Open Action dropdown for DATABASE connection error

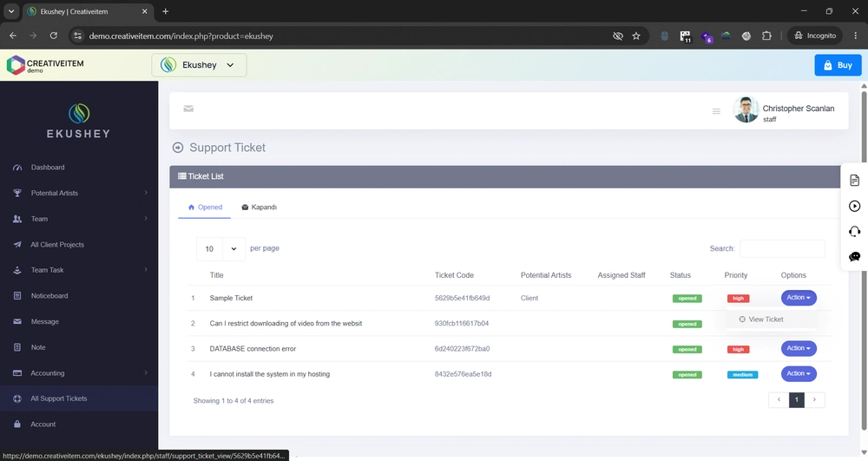799,348
